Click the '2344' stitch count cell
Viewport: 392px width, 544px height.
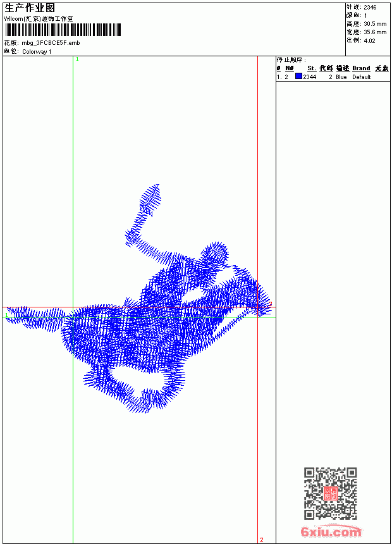coord(309,77)
